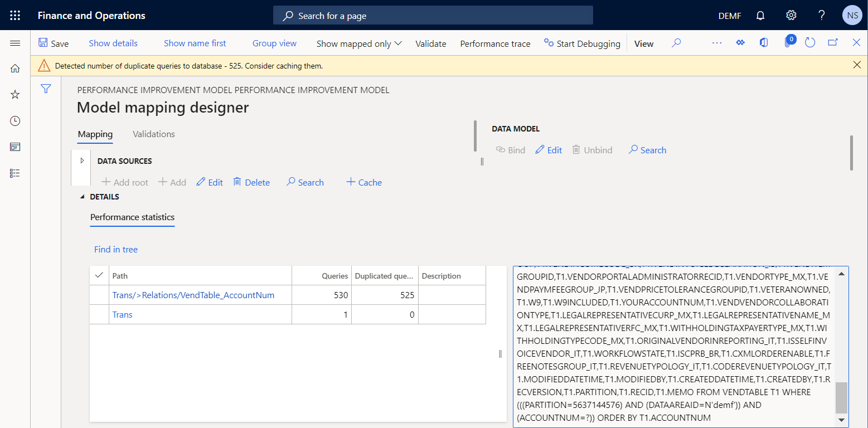Open the settings gear menu
868x428 pixels.
(791, 16)
